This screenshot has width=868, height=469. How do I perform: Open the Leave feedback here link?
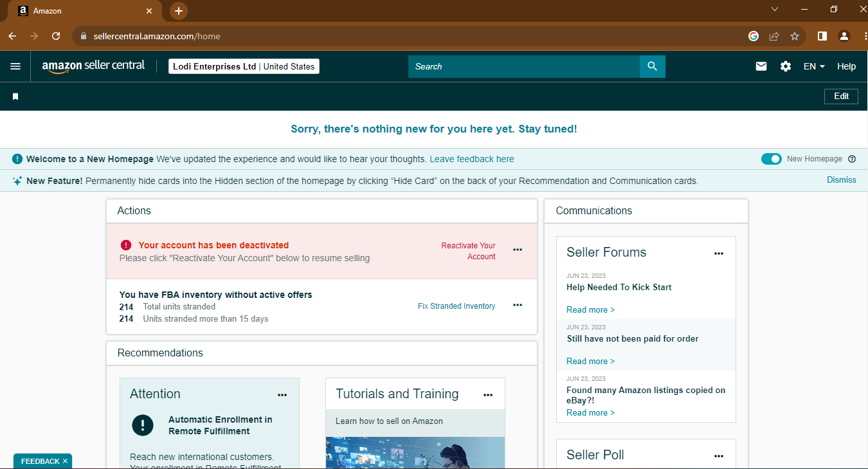(x=472, y=159)
